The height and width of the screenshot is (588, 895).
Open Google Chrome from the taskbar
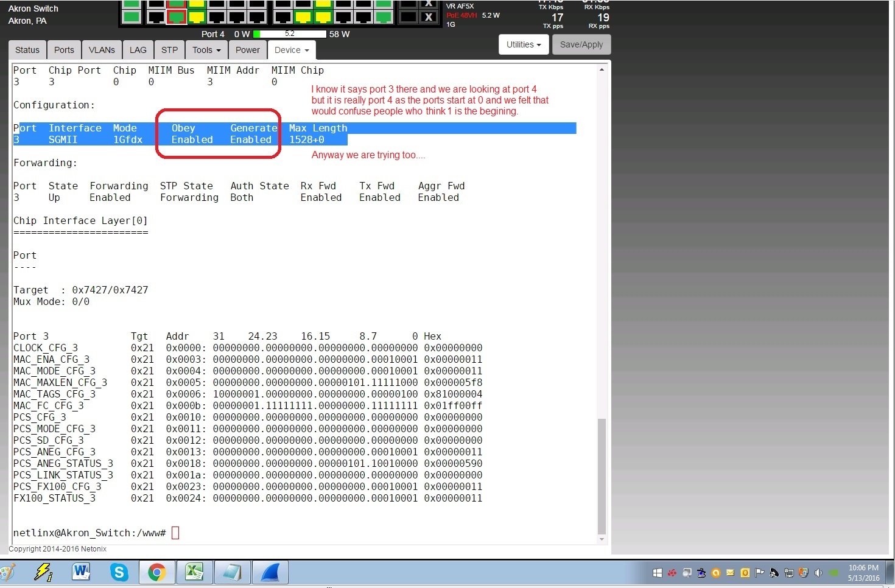[x=156, y=573]
